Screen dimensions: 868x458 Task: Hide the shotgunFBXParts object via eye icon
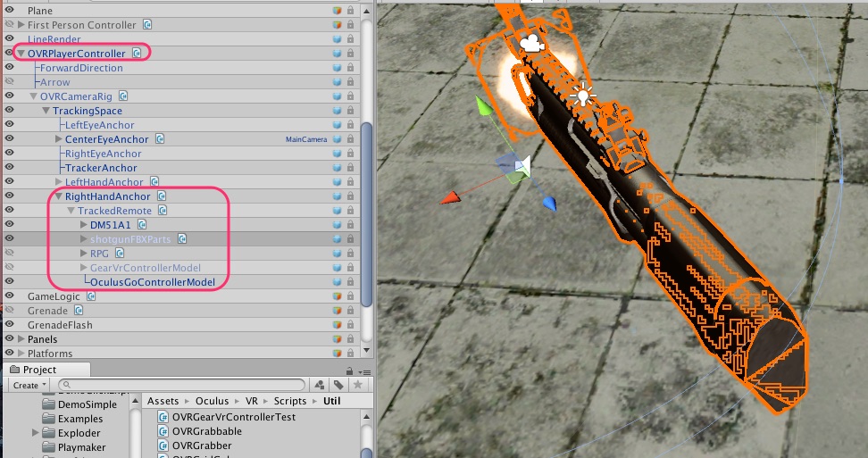(9, 239)
